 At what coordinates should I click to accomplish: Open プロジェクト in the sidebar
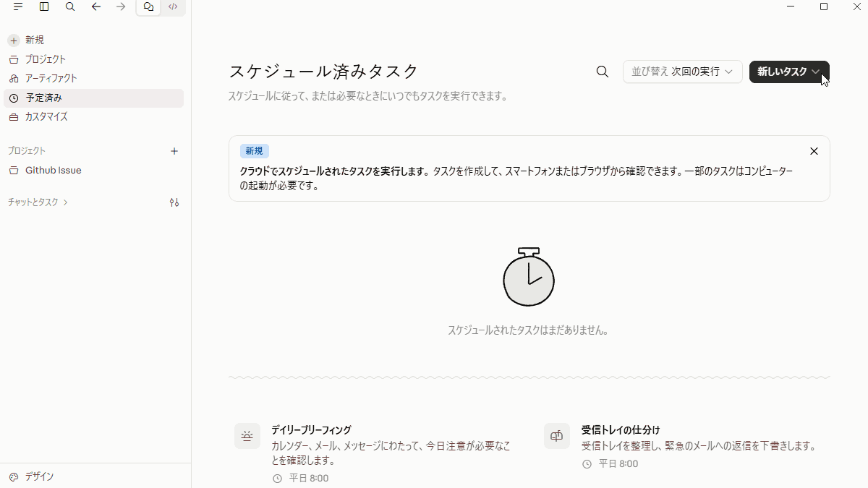tap(95, 59)
